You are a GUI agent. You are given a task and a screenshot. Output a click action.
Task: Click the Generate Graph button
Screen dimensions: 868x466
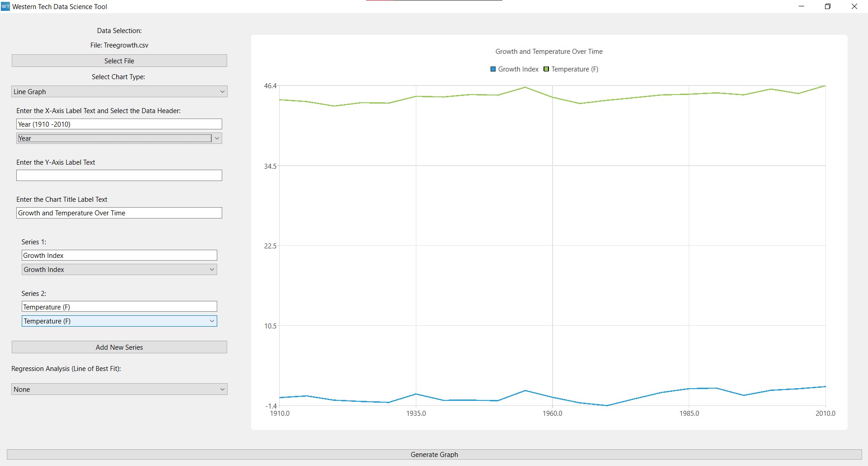434,455
